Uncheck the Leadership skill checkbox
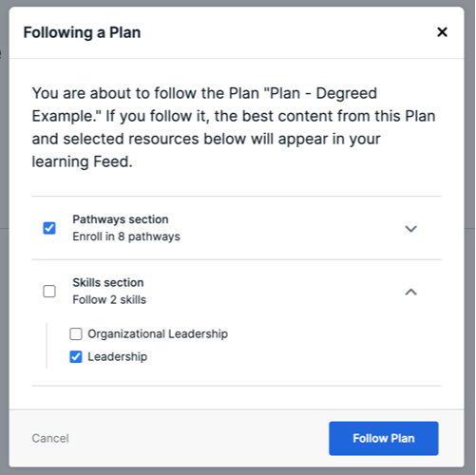Screen dimensions: 476x475 [x=76, y=357]
